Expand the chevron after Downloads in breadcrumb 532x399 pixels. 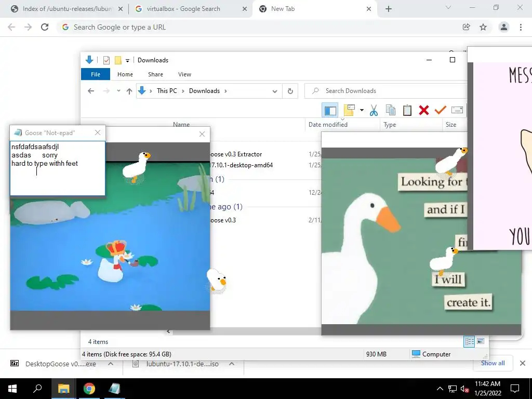coord(225,91)
